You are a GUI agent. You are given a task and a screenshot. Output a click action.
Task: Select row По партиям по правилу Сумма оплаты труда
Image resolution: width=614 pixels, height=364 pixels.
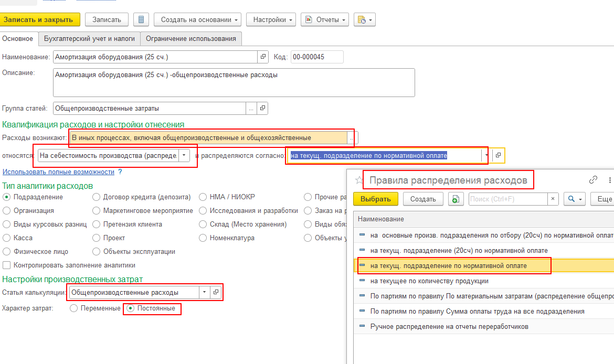(484, 312)
